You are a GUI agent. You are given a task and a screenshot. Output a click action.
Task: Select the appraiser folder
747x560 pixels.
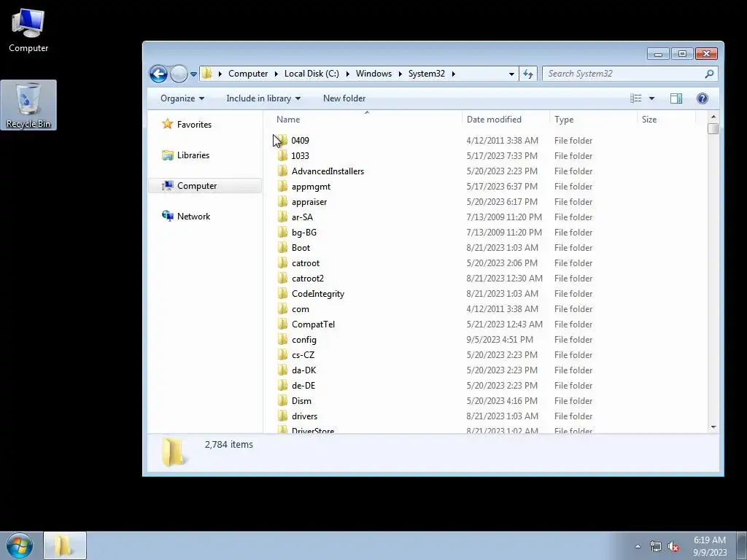pos(309,202)
